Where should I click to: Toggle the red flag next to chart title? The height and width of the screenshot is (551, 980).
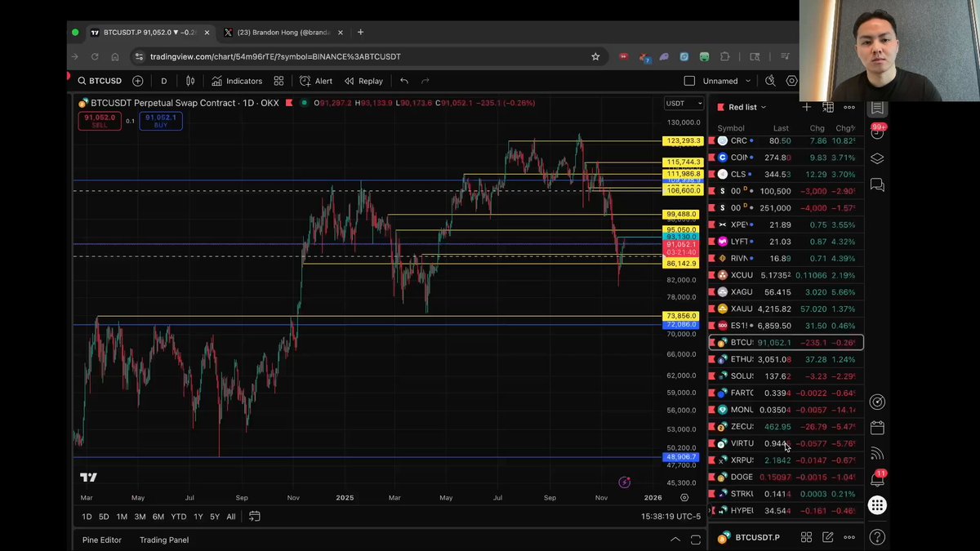[x=69, y=76]
